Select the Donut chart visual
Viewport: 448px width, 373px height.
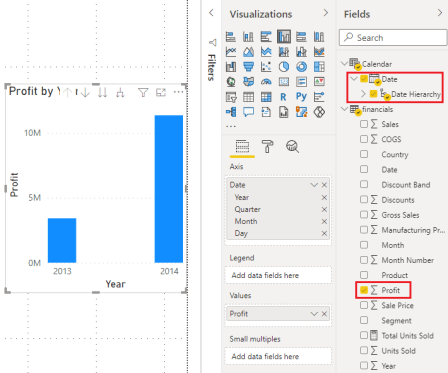(301, 67)
